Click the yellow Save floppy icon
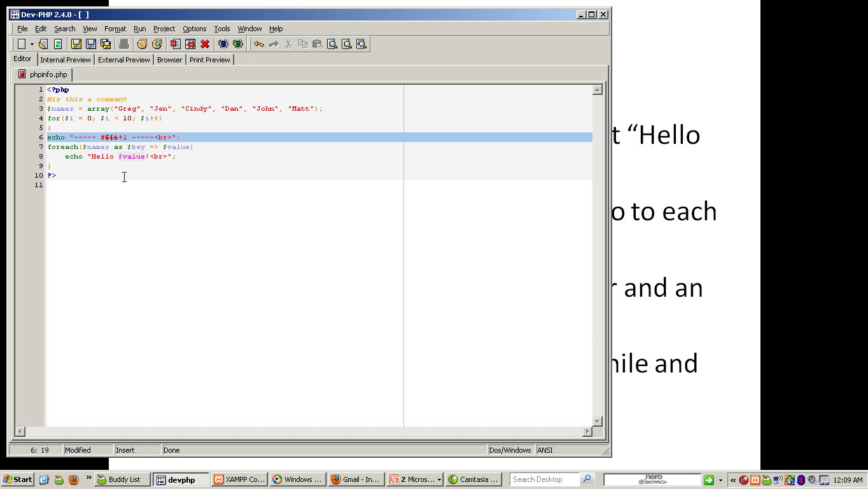 (x=76, y=44)
